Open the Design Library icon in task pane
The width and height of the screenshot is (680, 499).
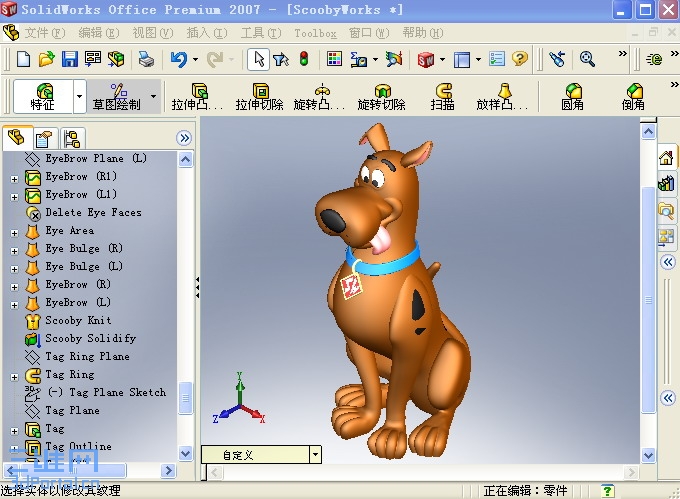[x=667, y=183]
